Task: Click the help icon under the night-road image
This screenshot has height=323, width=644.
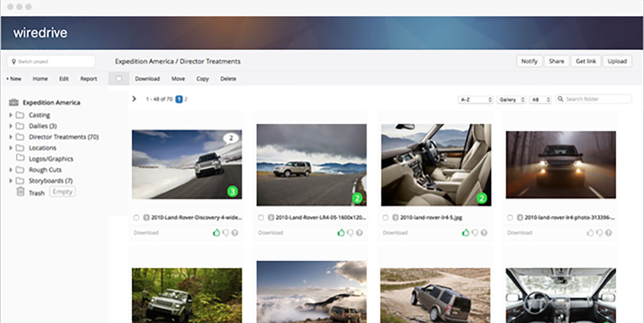Action: pos(609,233)
